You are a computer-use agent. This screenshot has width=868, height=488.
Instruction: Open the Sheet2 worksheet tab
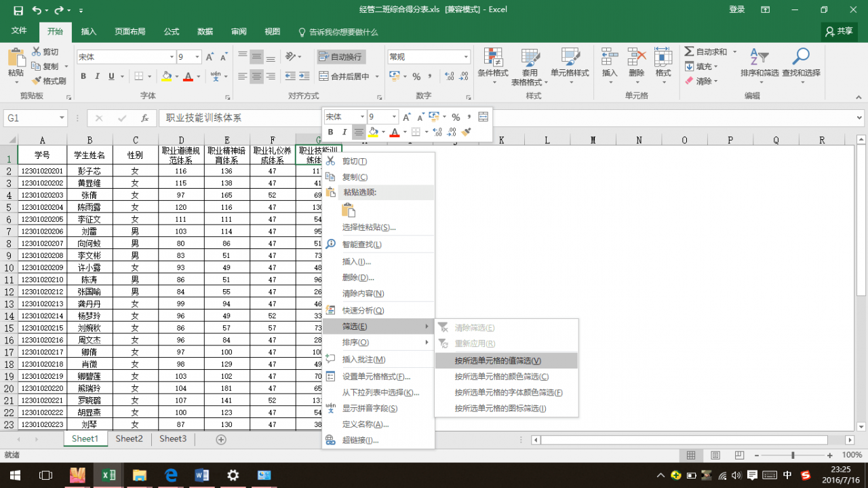129,439
